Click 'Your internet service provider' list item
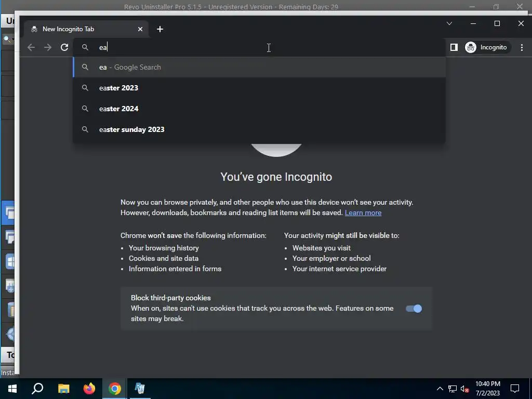 [339, 269]
